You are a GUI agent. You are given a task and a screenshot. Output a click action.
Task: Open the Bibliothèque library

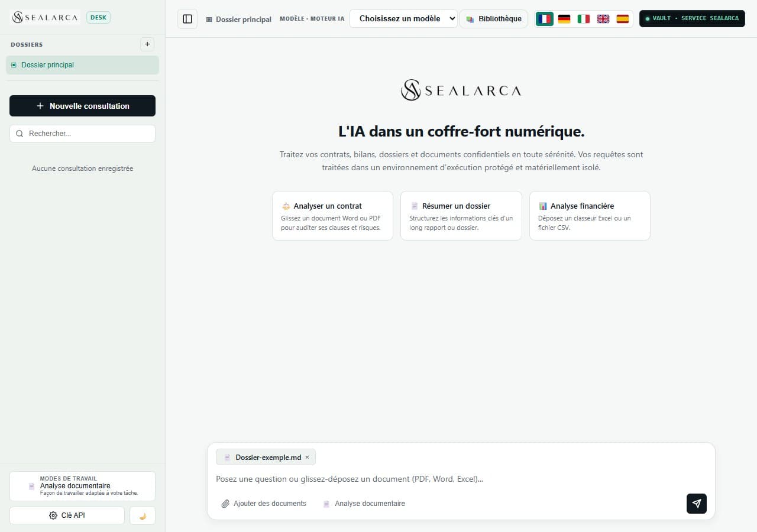[x=494, y=19]
